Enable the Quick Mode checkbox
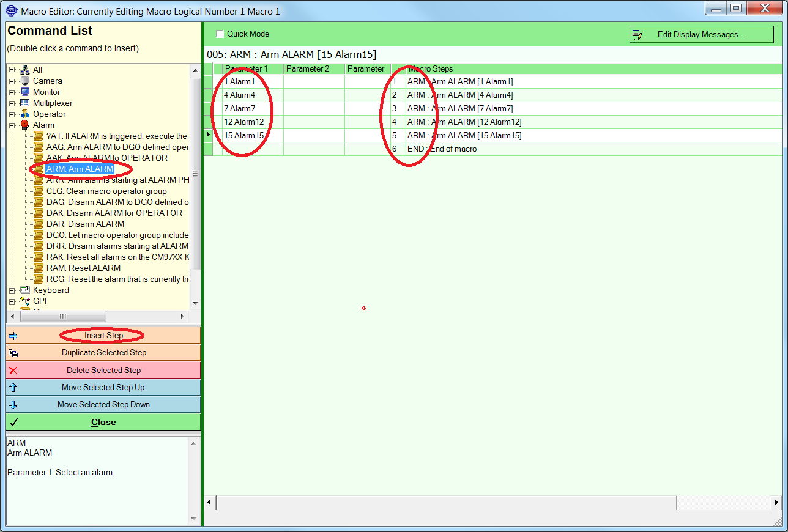Viewport: 788px width, 532px height. click(220, 34)
